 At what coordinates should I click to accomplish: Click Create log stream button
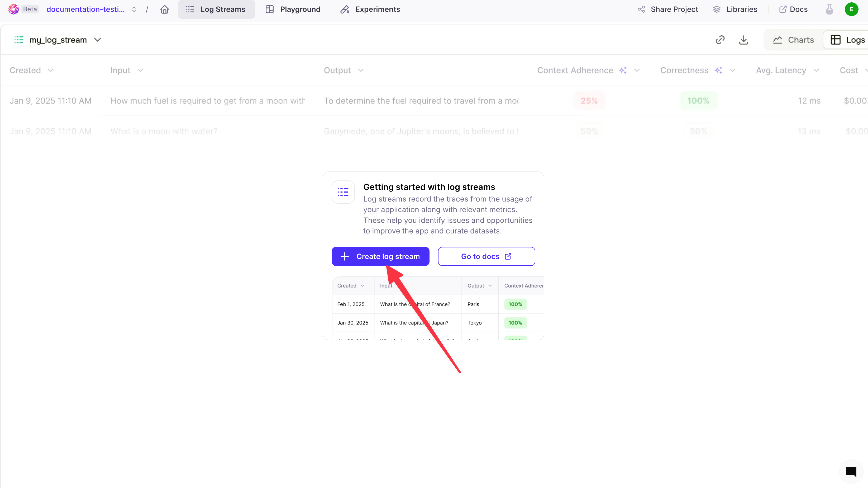click(x=380, y=256)
